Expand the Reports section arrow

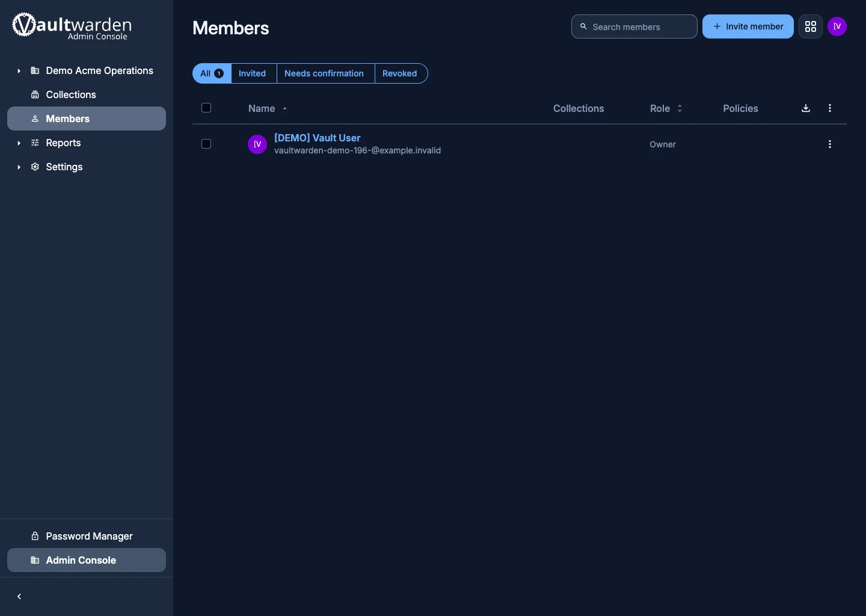coord(19,143)
